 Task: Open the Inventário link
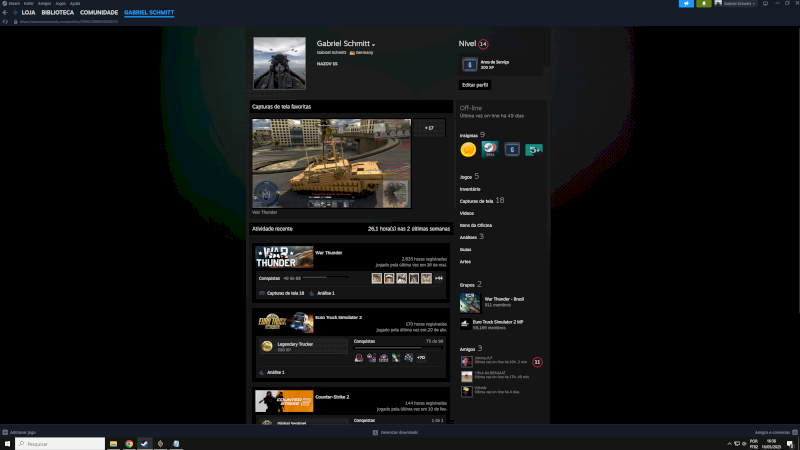(x=470, y=188)
